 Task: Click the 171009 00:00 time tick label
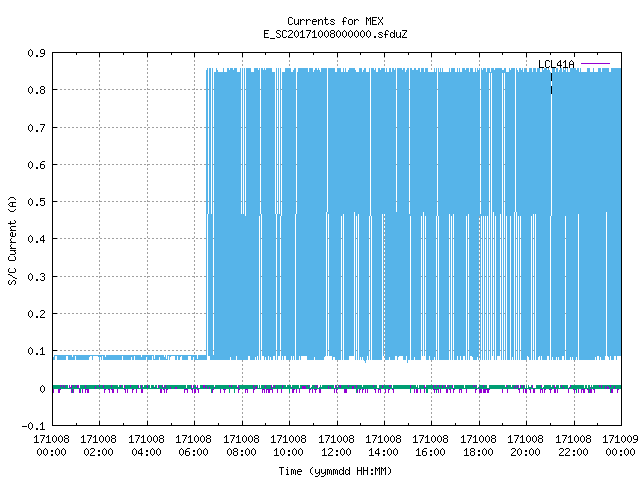coord(620,446)
